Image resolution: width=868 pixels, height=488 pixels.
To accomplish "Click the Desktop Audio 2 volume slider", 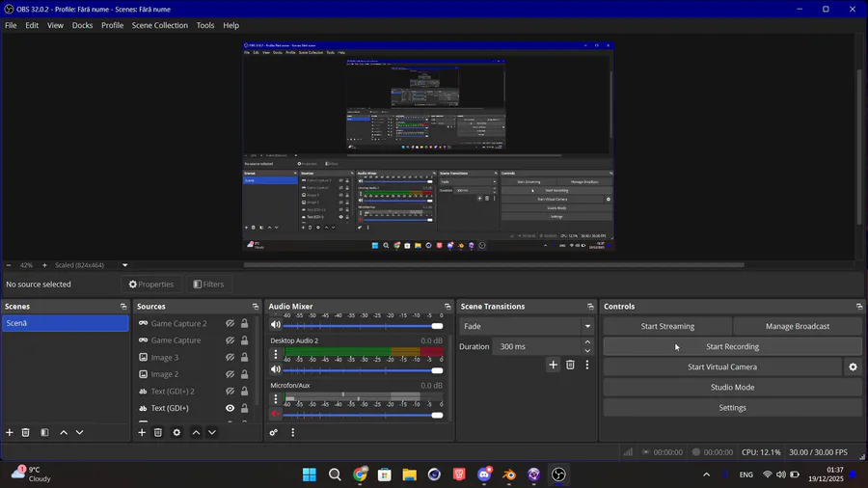I will pyautogui.click(x=364, y=370).
